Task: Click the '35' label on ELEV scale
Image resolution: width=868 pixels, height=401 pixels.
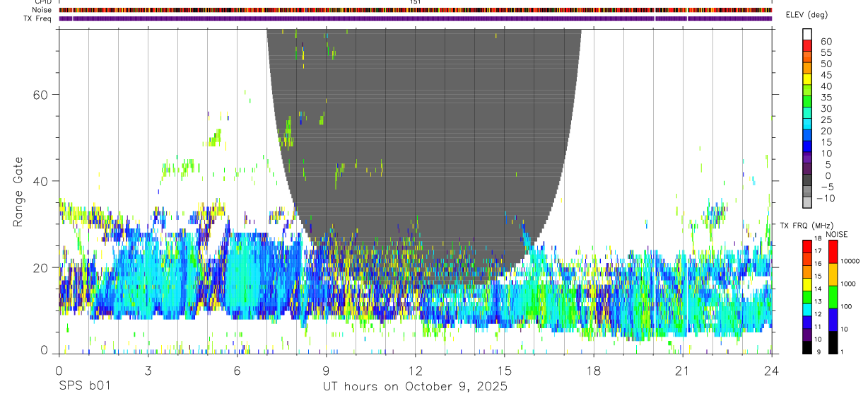Action: pos(825,98)
